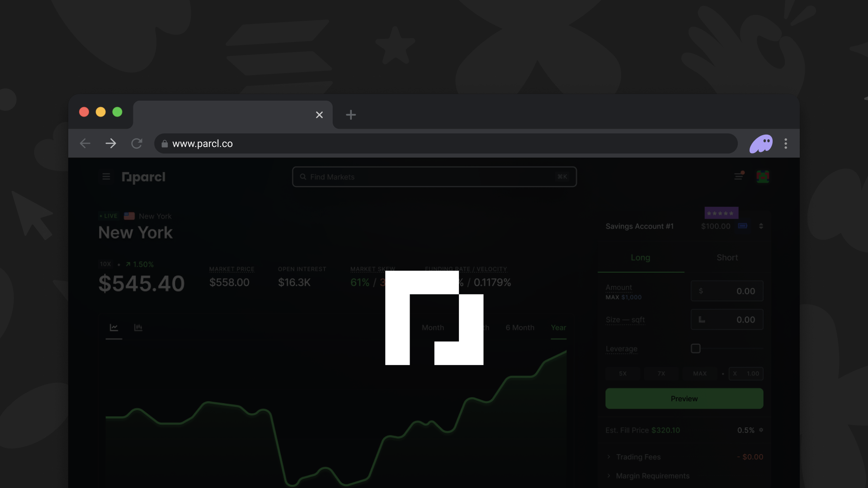This screenshot has height=488, width=868.
Task: Select the 5X leverage preset
Action: (623, 374)
